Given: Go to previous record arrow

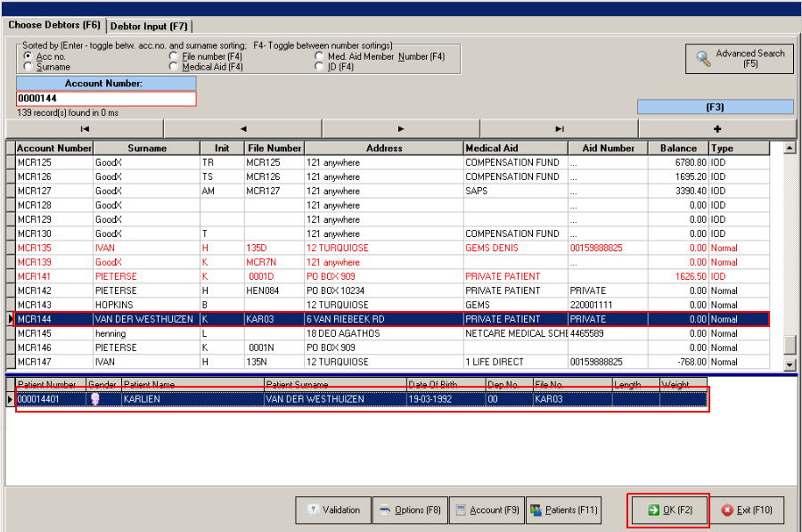Looking at the screenshot, I should [x=243, y=128].
